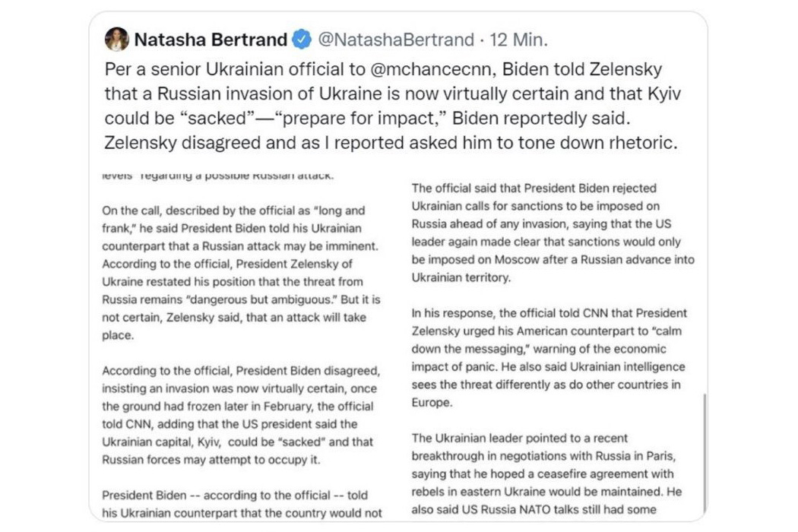Open the 12 Min. tweet timestamp
This screenshot has width=798, height=532.
tap(518, 40)
